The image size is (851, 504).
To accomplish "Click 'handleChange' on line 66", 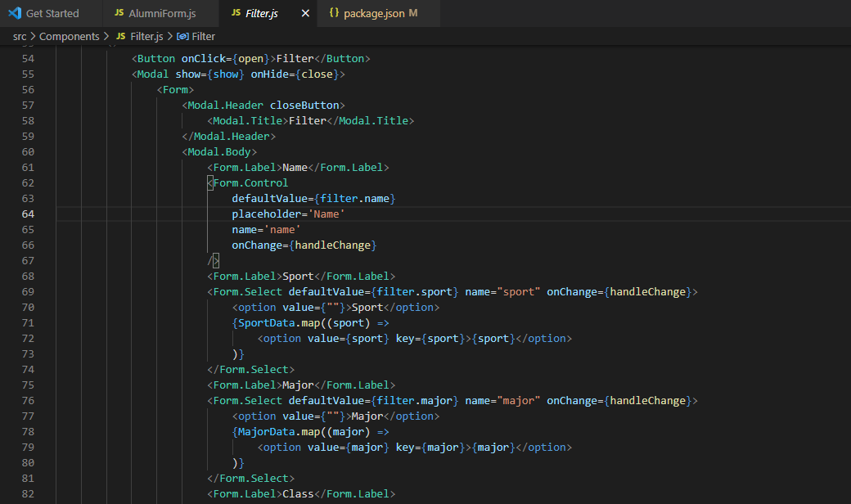I will [x=333, y=245].
